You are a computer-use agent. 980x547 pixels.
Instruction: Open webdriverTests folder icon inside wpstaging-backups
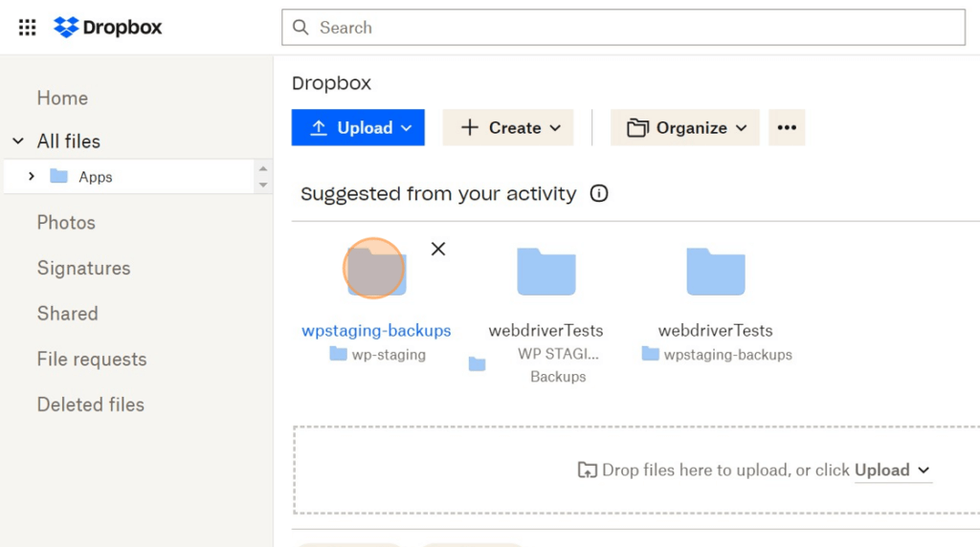pyautogui.click(x=716, y=271)
